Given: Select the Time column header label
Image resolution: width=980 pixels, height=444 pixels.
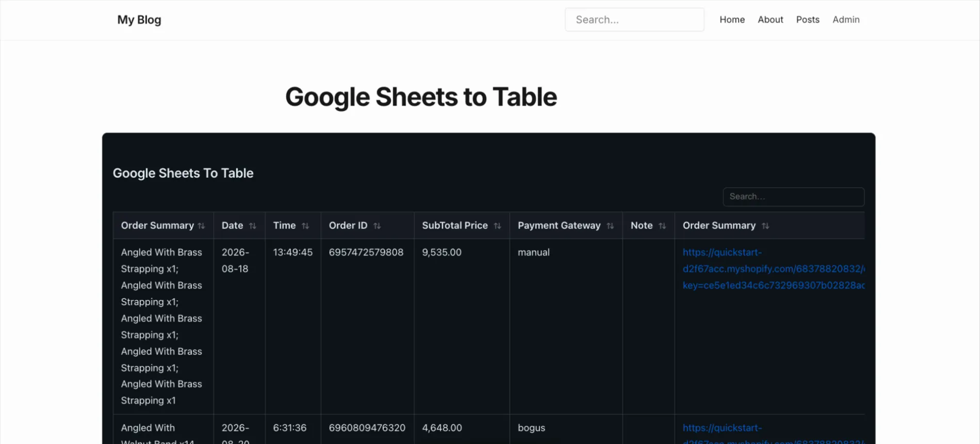Looking at the screenshot, I should pyautogui.click(x=284, y=226).
